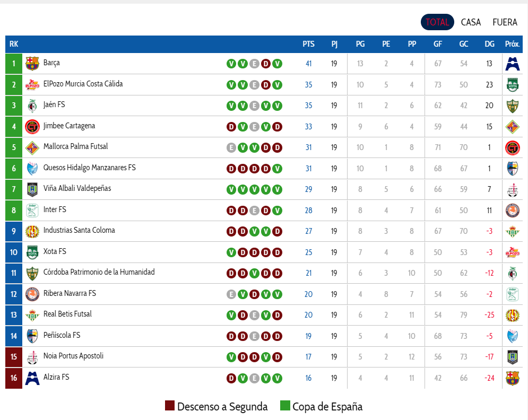The height and width of the screenshot is (420, 528).
Task: Click ElPozo's goal difference 23
Action: pyautogui.click(x=489, y=85)
